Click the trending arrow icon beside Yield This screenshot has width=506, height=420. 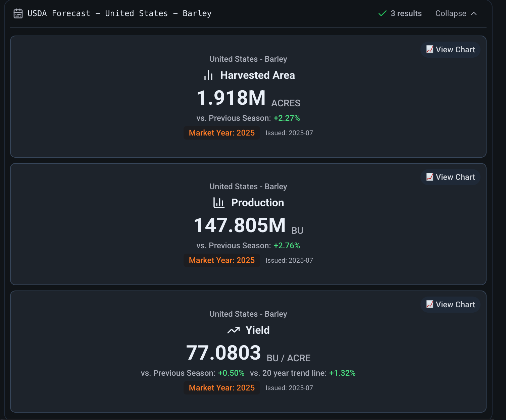pyautogui.click(x=234, y=330)
